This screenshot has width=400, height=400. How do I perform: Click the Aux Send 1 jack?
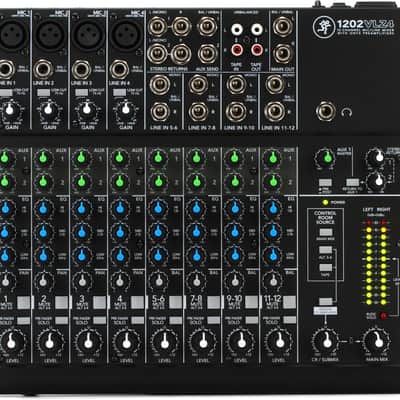point(207,27)
